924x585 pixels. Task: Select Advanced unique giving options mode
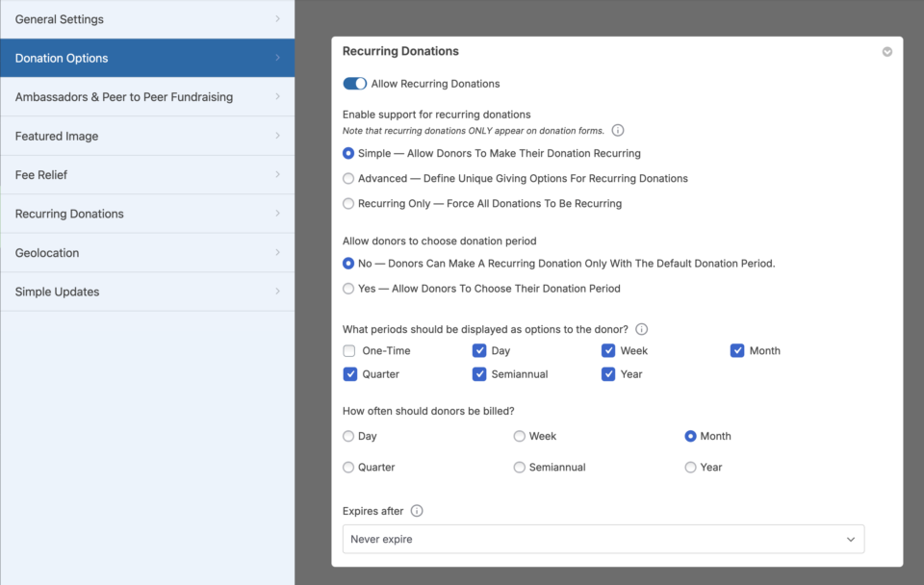click(x=348, y=179)
